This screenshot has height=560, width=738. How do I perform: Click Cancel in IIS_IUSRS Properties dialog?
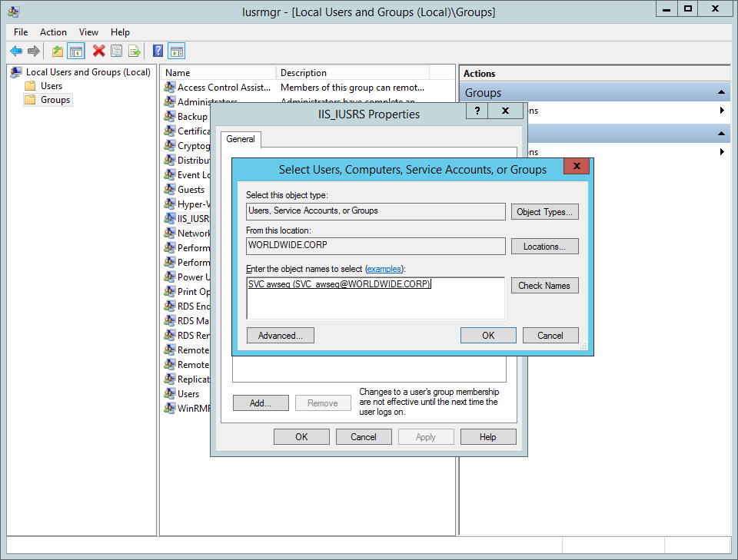tap(364, 437)
